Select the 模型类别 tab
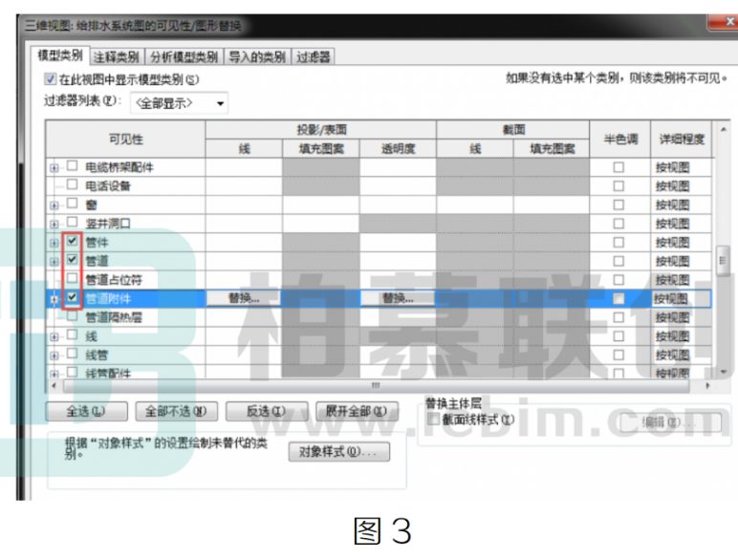 pos(60,55)
